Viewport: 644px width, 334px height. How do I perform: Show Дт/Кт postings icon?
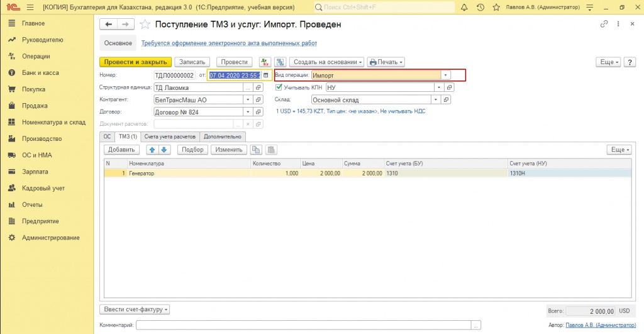(x=265, y=62)
